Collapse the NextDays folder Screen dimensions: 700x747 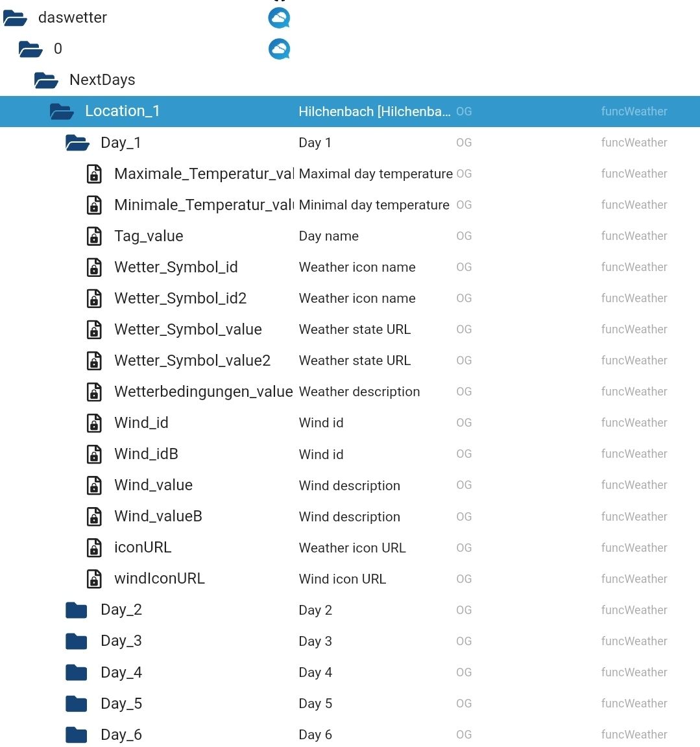click(46, 80)
